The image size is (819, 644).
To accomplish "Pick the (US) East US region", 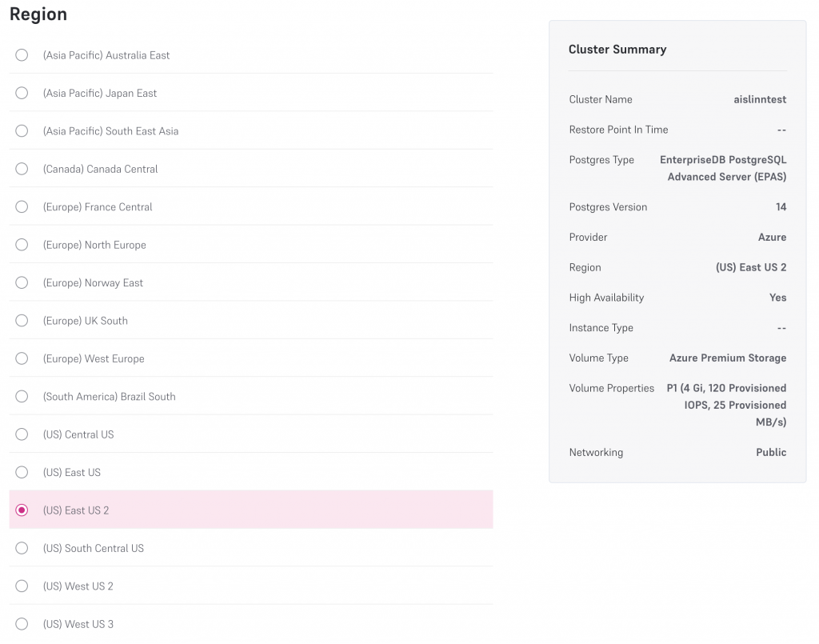I will tap(22, 472).
